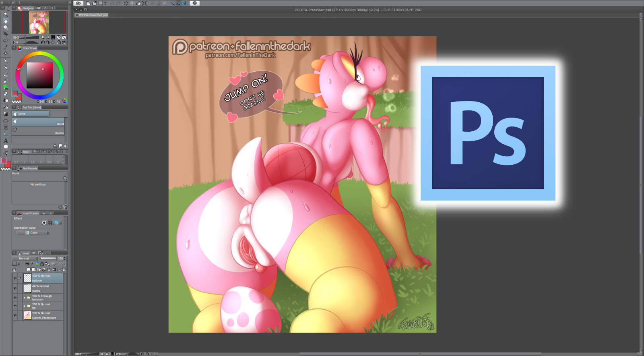Choose the Hand sub tool
Image resolution: width=644 pixels, height=356 pixels.
tap(38, 122)
